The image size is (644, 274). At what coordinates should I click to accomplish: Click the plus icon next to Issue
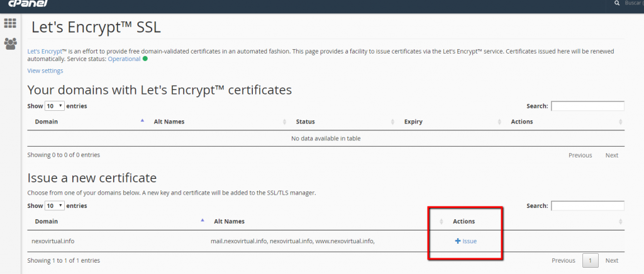coord(458,241)
